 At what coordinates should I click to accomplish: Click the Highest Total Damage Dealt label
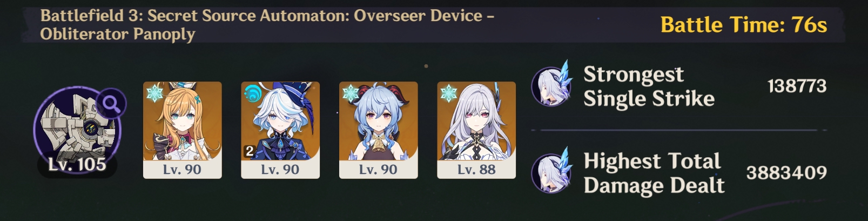(654, 173)
